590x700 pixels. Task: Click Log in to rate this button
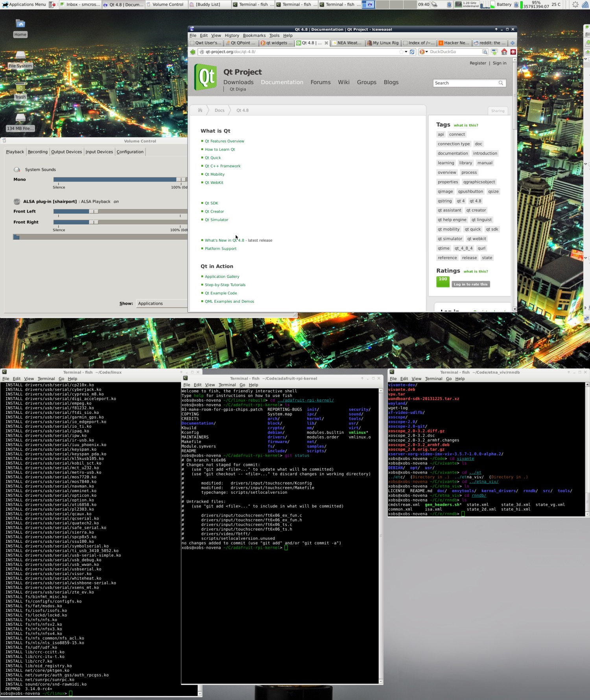click(x=470, y=284)
